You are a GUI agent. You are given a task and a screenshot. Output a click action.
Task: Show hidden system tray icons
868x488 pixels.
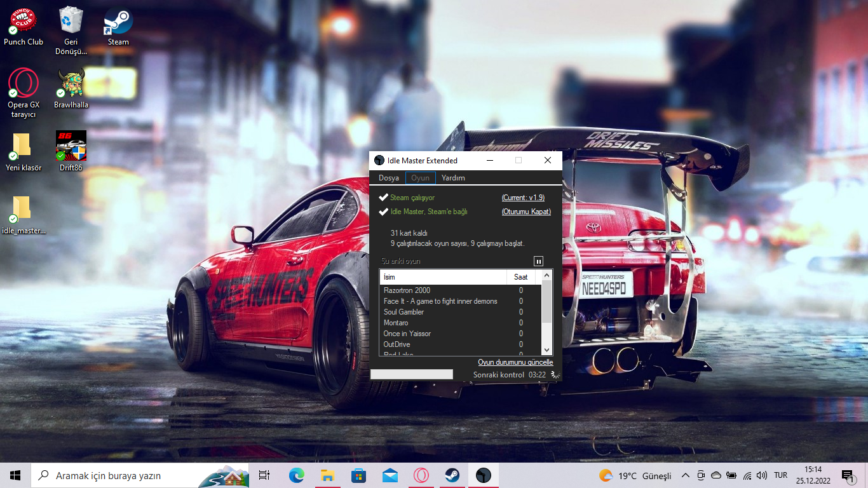click(x=686, y=475)
